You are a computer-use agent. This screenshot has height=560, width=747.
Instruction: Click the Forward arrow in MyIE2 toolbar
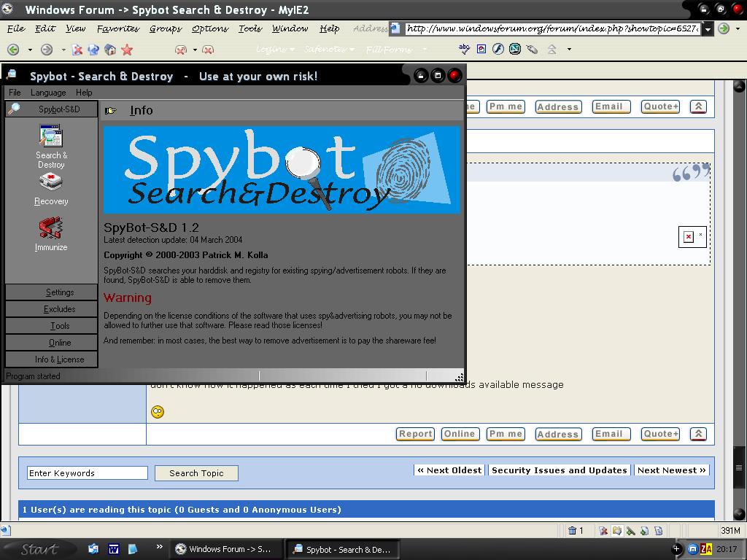tap(47, 50)
